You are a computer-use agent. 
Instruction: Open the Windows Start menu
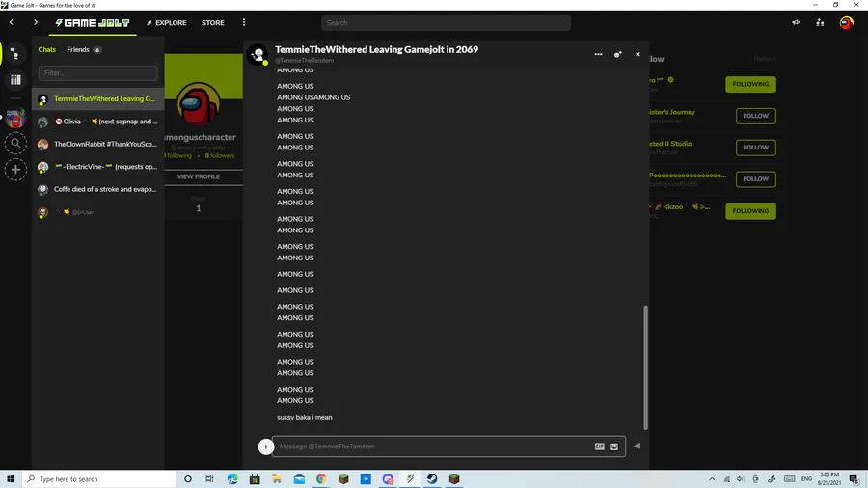click(x=11, y=479)
